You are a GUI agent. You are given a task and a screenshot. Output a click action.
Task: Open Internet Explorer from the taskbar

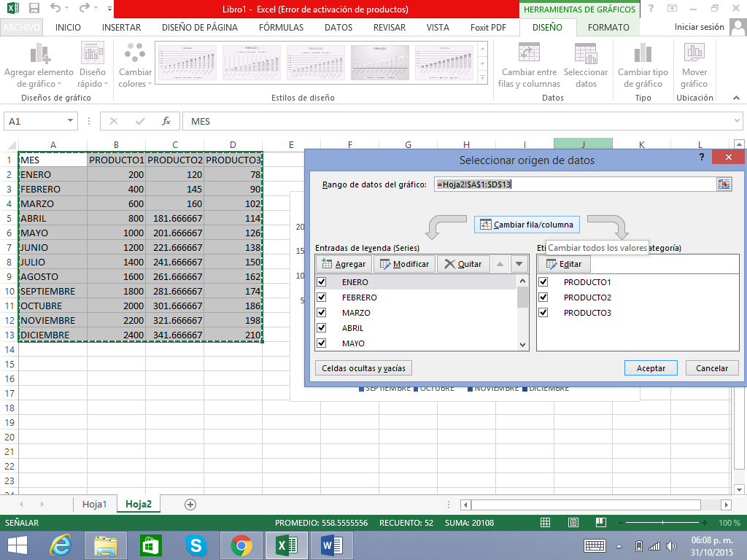point(60,545)
